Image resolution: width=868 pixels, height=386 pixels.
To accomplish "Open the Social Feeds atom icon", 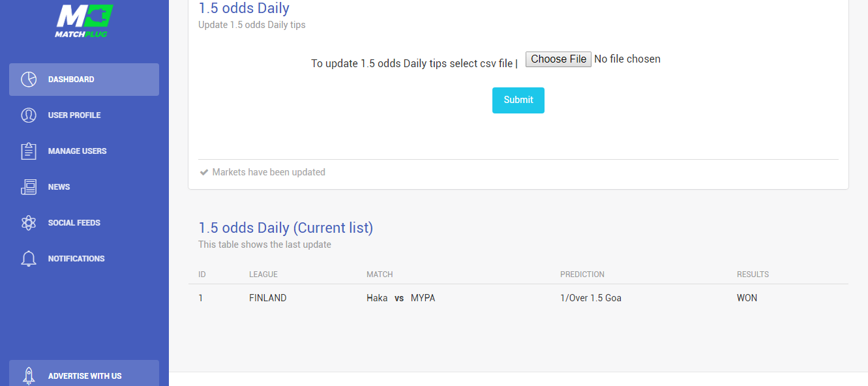I will [29, 223].
